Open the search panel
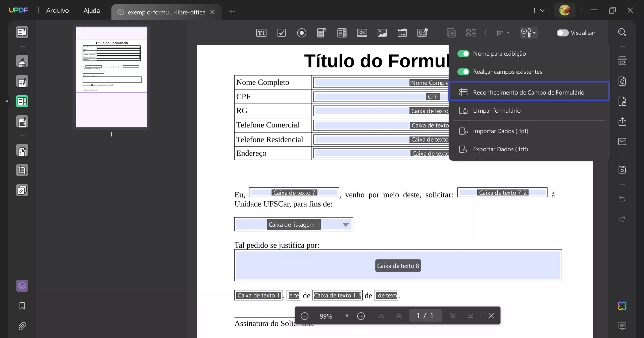Viewport: 644px width, 338px height. [x=622, y=32]
